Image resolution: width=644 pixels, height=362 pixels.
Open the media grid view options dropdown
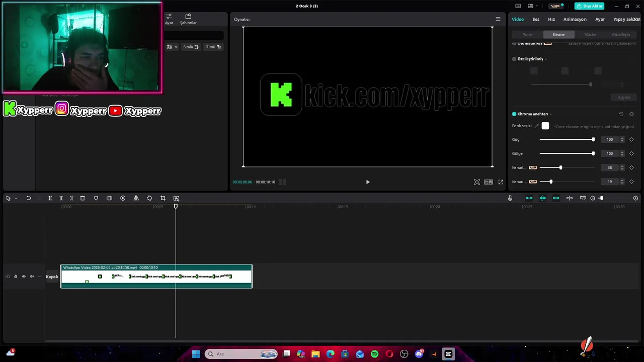(x=172, y=47)
